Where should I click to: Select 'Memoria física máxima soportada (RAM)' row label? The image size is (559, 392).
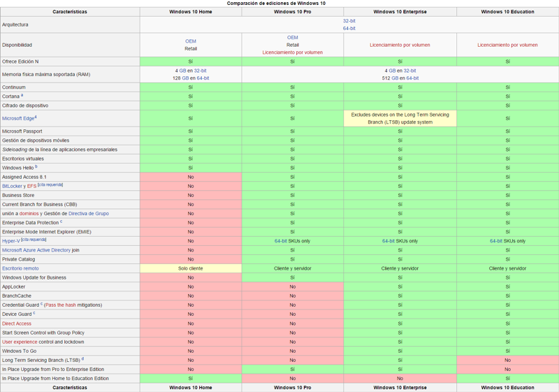pyautogui.click(x=46, y=75)
